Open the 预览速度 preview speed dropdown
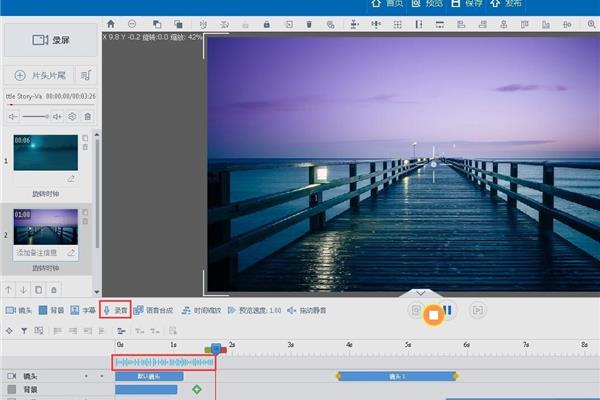The image size is (600, 400). tap(255, 310)
